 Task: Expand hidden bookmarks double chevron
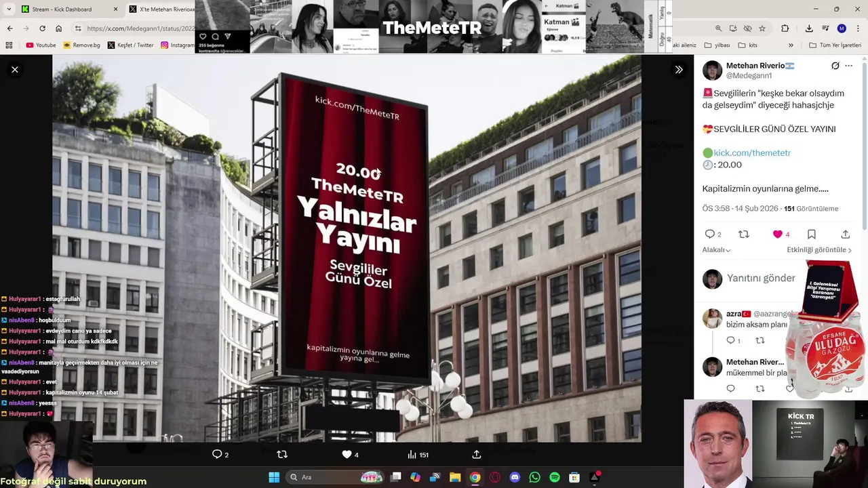click(x=791, y=45)
